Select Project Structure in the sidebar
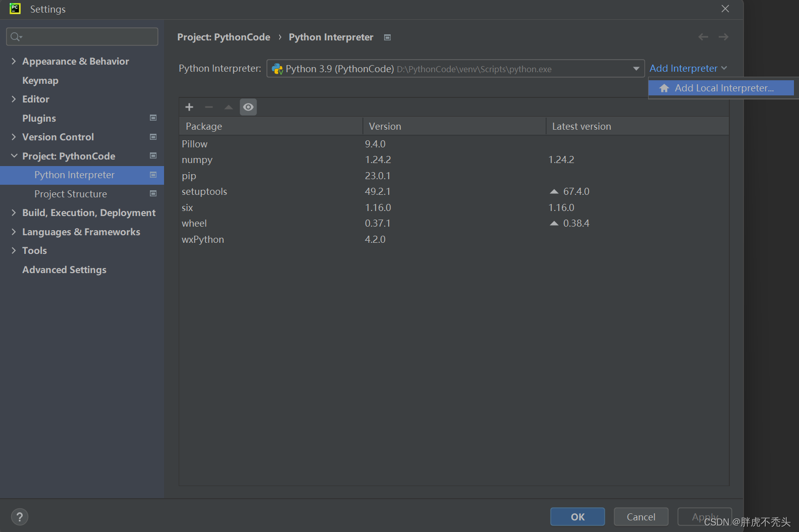Screen dimensions: 799x532 [x=71, y=194]
